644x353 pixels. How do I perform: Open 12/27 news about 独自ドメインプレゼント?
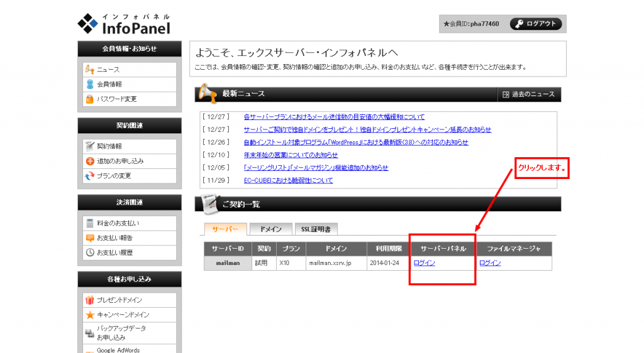[x=367, y=129]
